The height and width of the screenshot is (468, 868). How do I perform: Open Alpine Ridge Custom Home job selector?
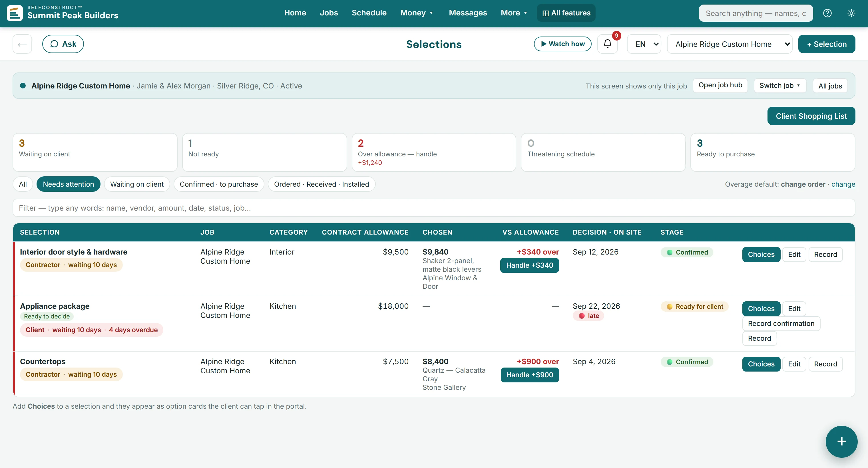730,44
